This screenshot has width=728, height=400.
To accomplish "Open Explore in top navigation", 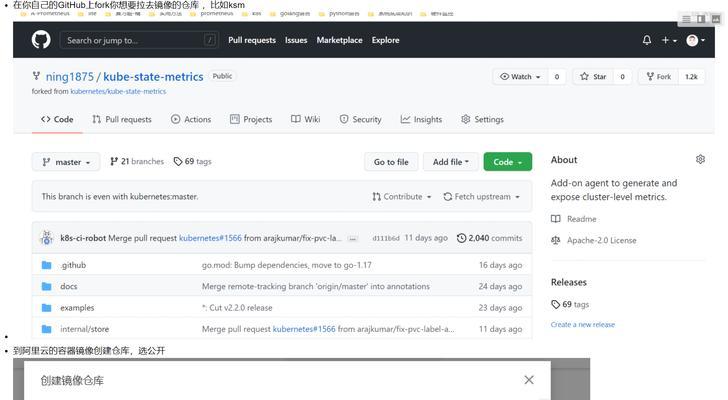I will coord(385,40).
